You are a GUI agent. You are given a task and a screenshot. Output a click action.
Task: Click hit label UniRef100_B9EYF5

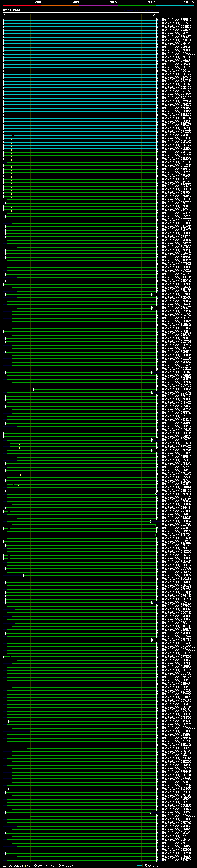(177, 33)
